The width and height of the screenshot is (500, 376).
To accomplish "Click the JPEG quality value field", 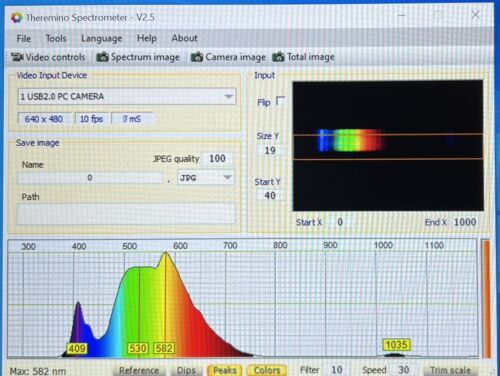I will [x=217, y=159].
